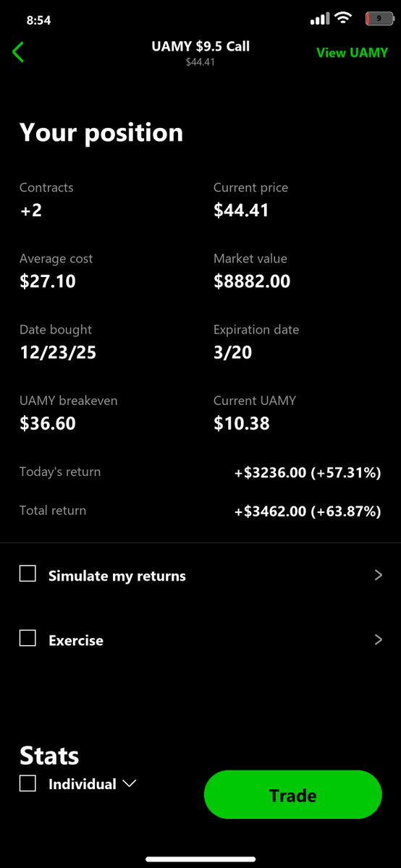
Task: Open the Simulate my returns chevron
Action: 378,576
